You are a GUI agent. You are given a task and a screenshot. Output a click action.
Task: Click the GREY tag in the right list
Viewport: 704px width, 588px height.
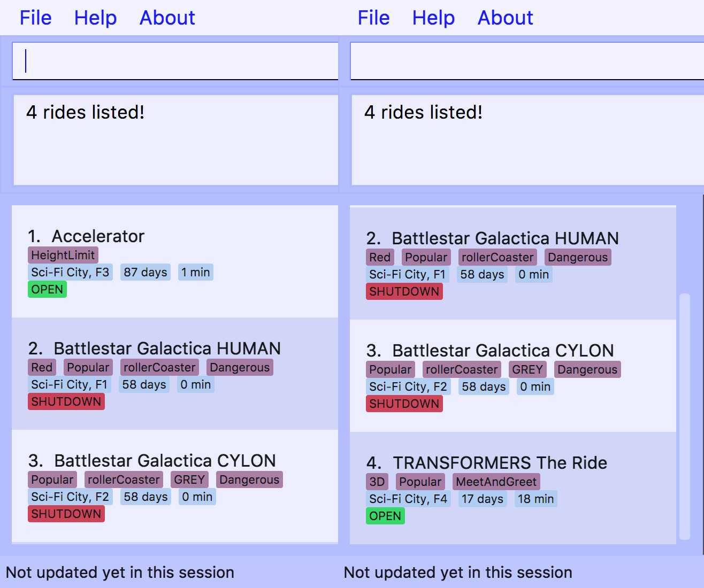point(527,369)
